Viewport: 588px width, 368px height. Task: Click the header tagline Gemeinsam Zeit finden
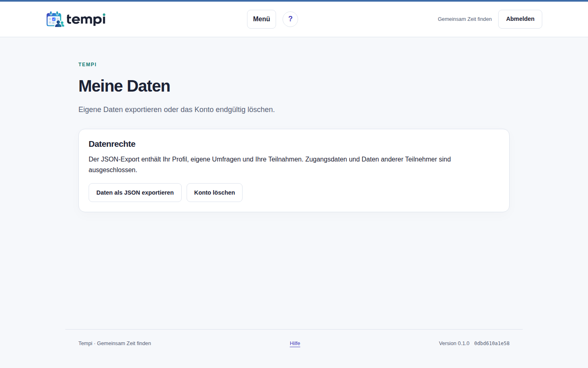tap(465, 19)
